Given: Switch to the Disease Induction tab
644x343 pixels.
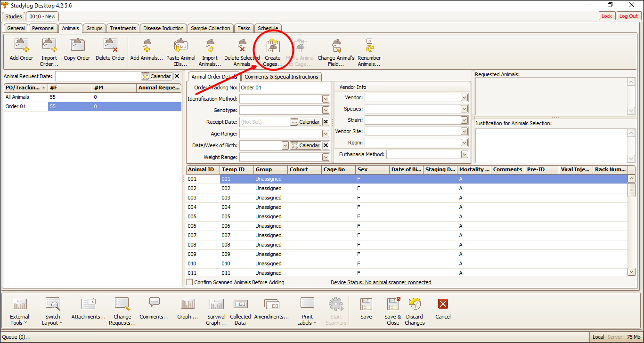Looking at the screenshot, I should [x=163, y=28].
